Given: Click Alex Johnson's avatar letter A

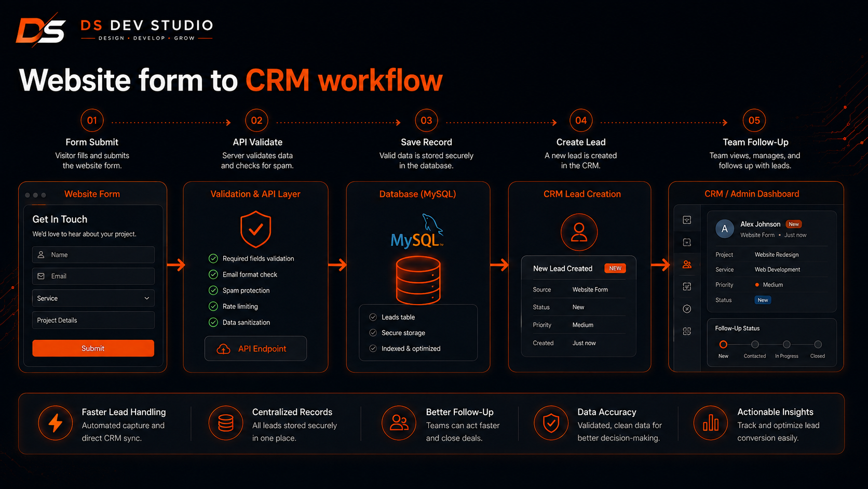Looking at the screenshot, I should (x=725, y=229).
